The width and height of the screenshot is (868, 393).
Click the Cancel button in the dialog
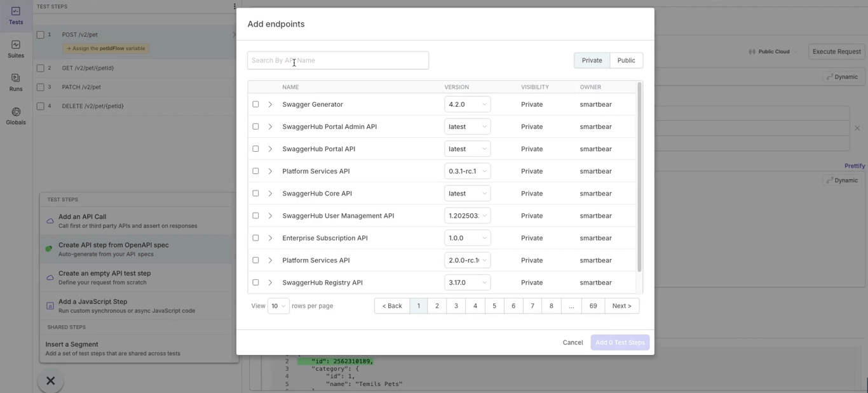click(572, 342)
